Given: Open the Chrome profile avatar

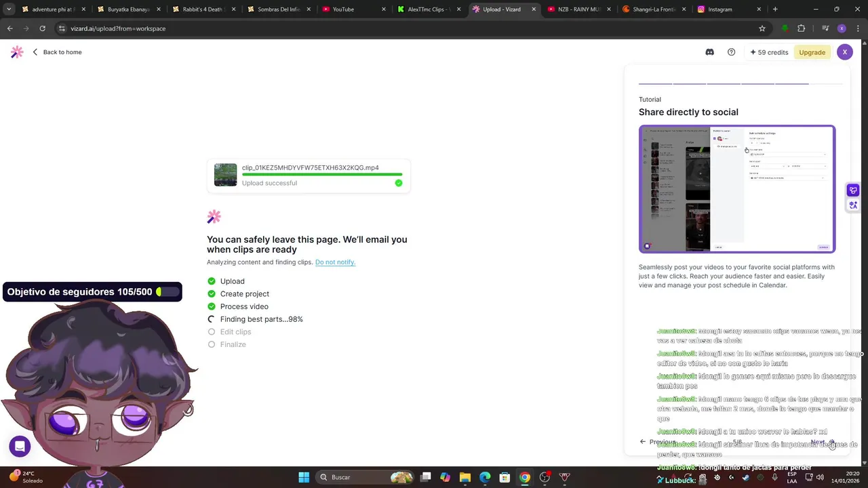Looking at the screenshot, I should click(x=842, y=28).
